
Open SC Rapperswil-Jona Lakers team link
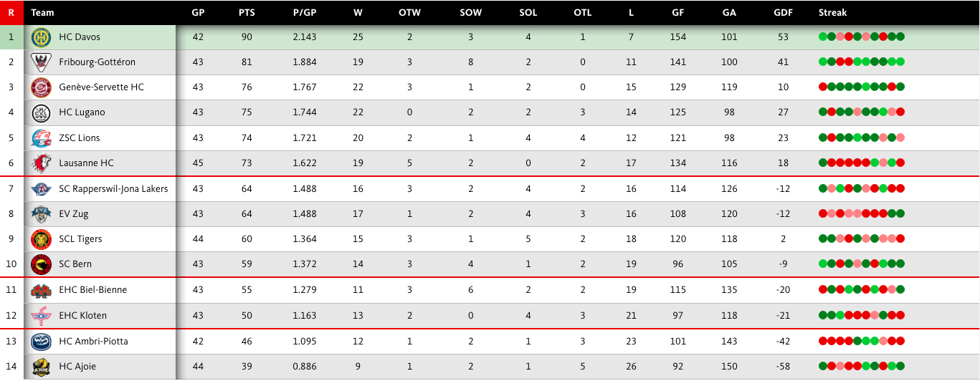[x=113, y=189]
